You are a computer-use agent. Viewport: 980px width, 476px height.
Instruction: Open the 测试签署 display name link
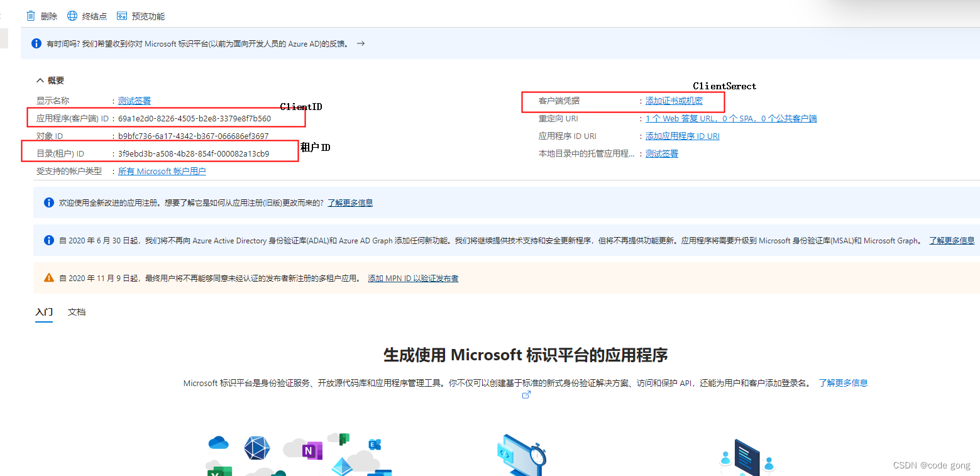point(135,101)
